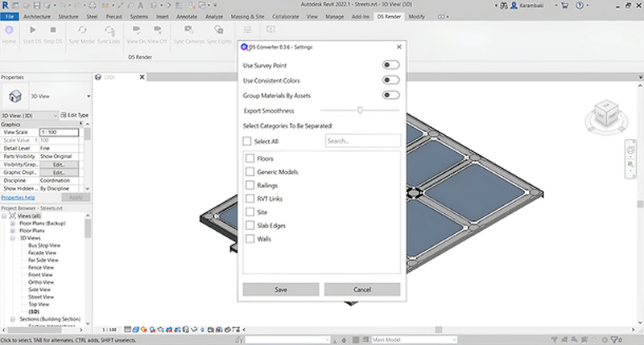The image size is (644, 345).
Task: Expand the Floor Plans tree node
Action: pyautogui.click(x=13, y=231)
